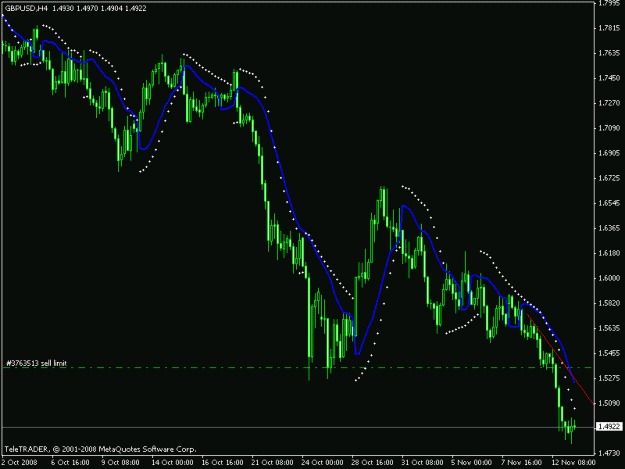
Task: Click the 1.6725 price scale value
Action: tap(609, 178)
